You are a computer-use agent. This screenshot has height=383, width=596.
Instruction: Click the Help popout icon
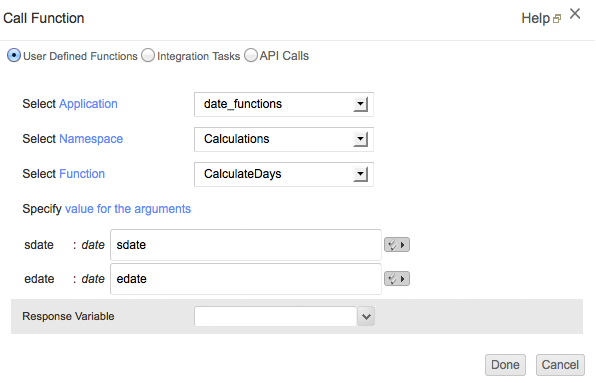click(x=557, y=19)
